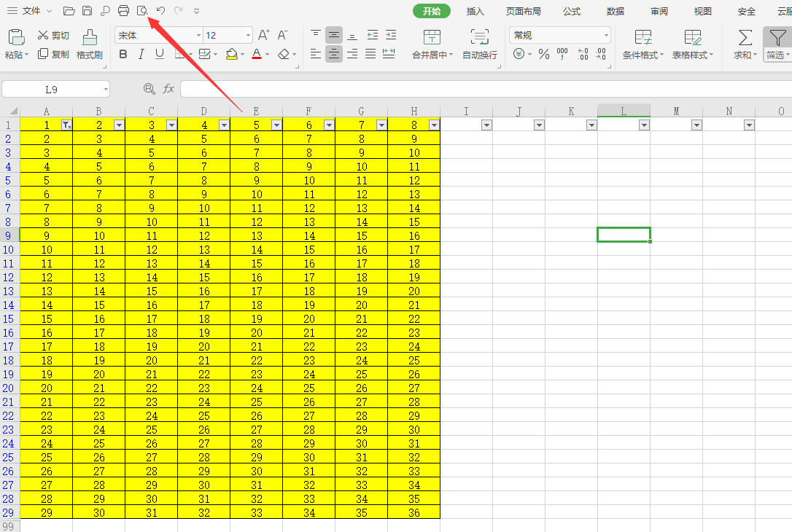The image size is (792, 532).
Task: Click the redo arrow icon
Action: click(178, 11)
